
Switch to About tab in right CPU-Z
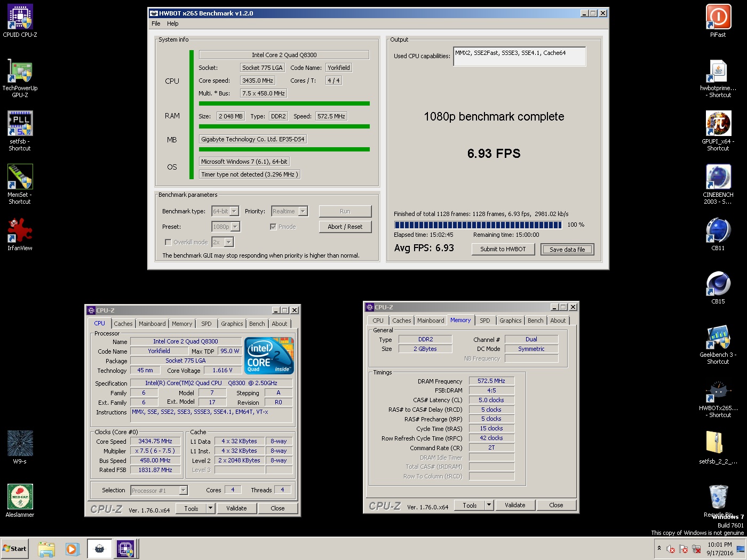tap(558, 321)
